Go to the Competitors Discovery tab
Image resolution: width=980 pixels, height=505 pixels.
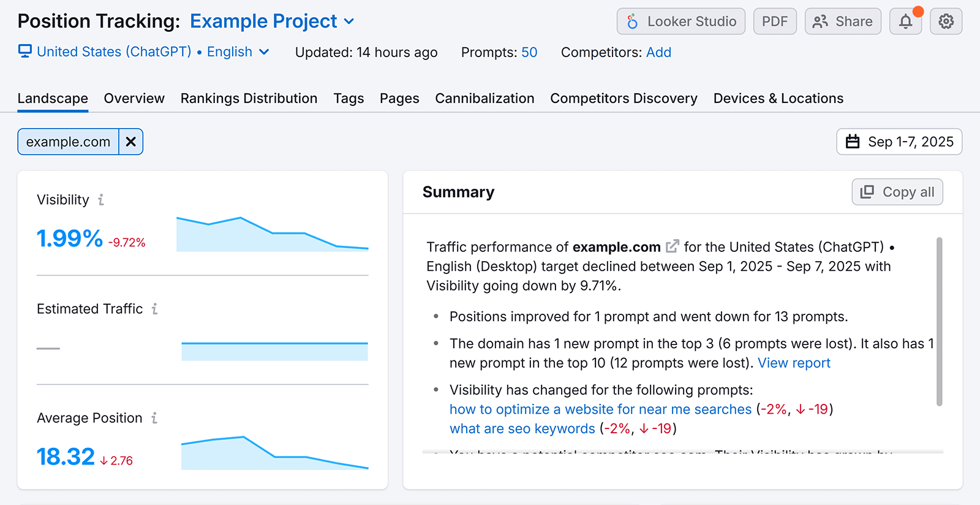pyautogui.click(x=624, y=99)
